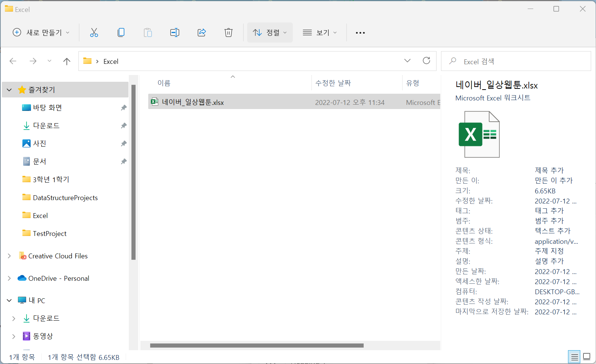
Task: Sort by the 유형 column header
Action: (413, 83)
